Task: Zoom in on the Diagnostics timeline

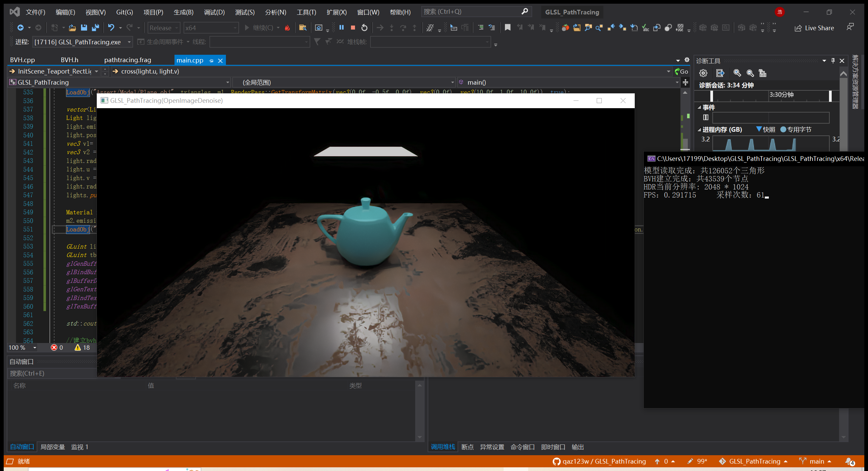Action: point(737,73)
